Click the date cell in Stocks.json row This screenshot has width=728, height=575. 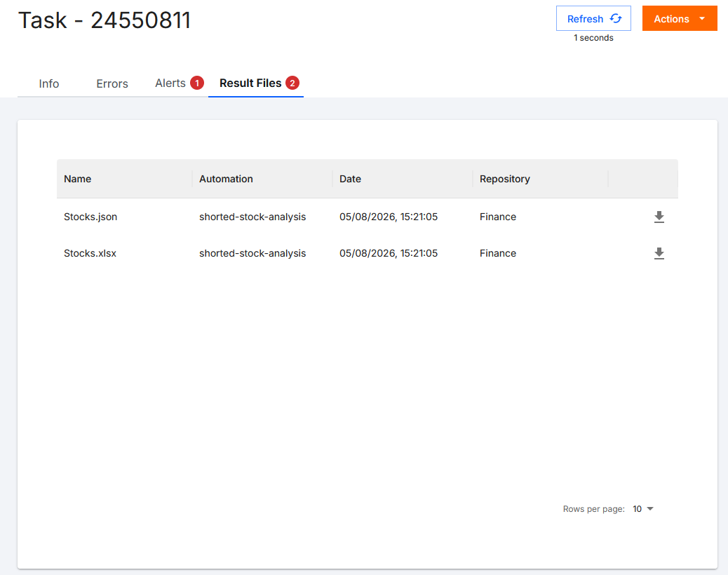pyautogui.click(x=389, y=217)
